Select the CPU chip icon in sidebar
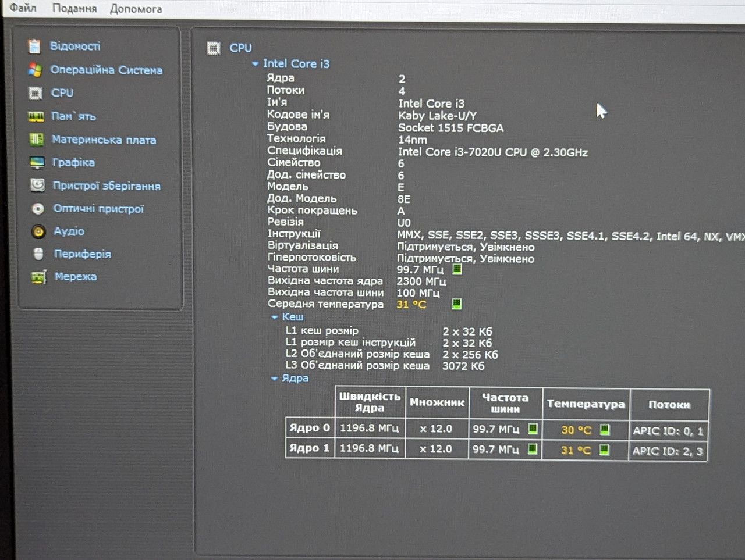 pos(36,93)
